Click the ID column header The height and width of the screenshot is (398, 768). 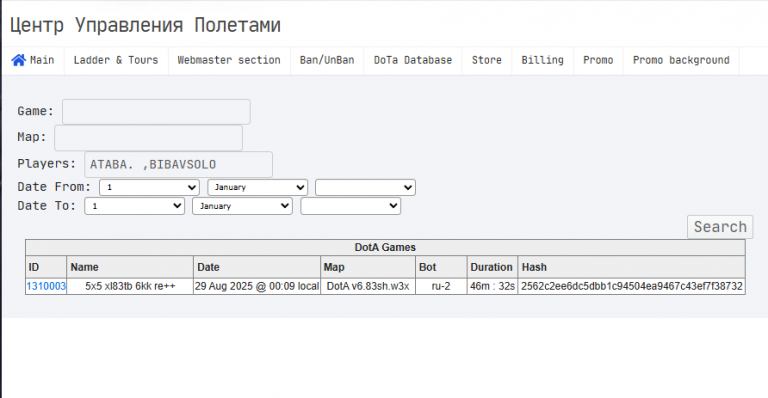point(46,267)
